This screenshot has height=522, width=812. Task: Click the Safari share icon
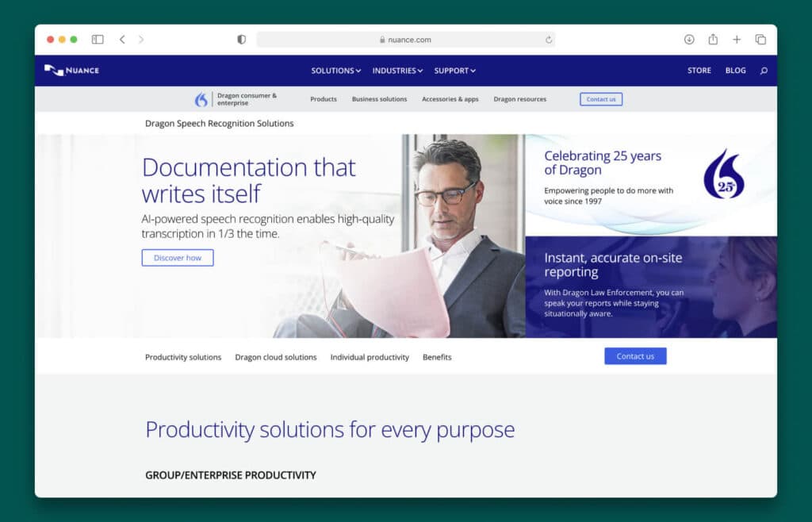pyautogui.click(x=713, y=40)
